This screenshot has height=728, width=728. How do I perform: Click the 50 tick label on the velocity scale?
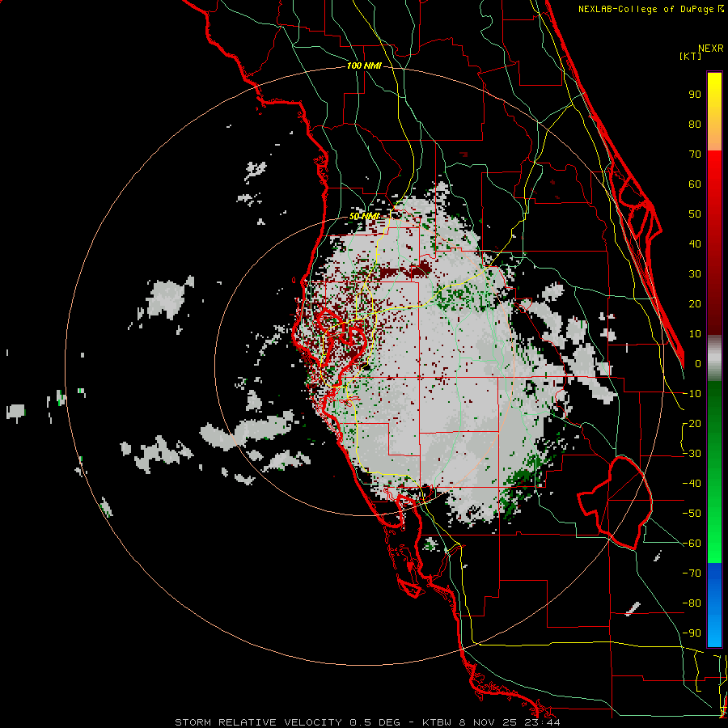coord(695,214)
